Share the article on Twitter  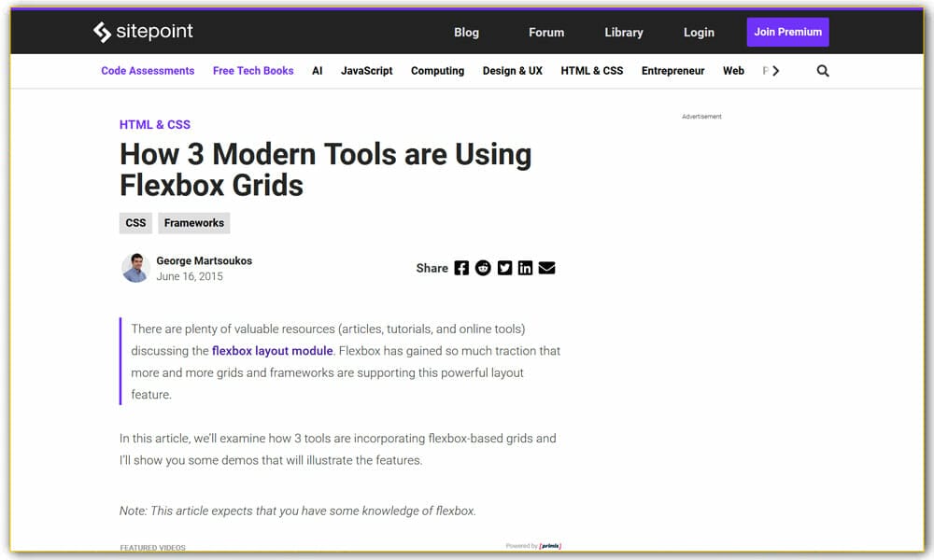pos(504,268)
